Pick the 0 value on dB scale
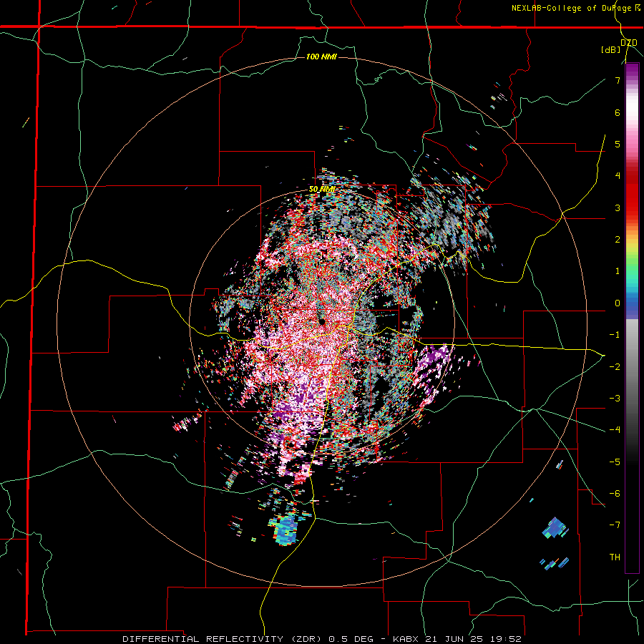The image size is (644, 644). 618,303
